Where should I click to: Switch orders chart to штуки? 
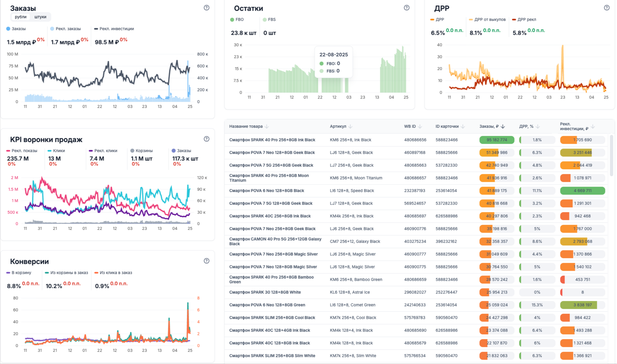pyautogui.click(x=40, y=17)
